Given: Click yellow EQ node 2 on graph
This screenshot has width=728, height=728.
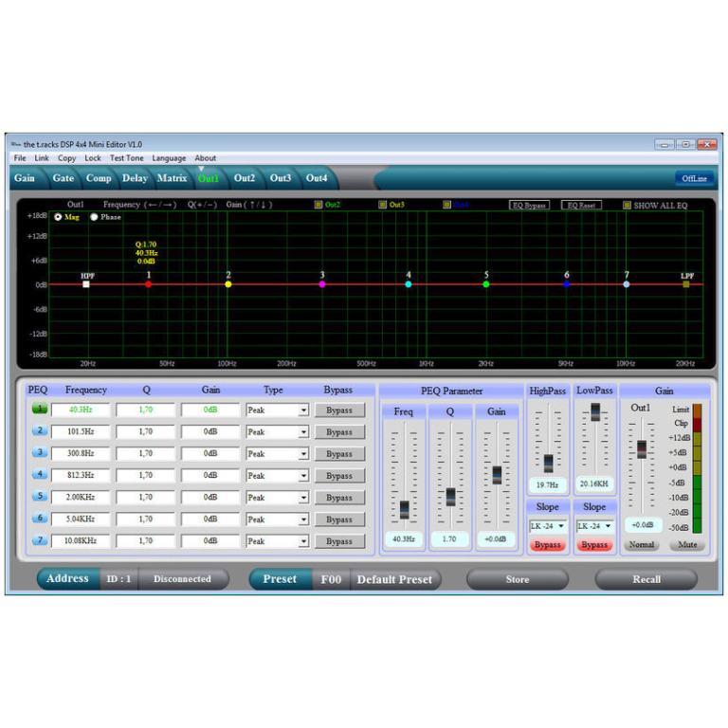Looking at the screenshot, I should point(227,284).
